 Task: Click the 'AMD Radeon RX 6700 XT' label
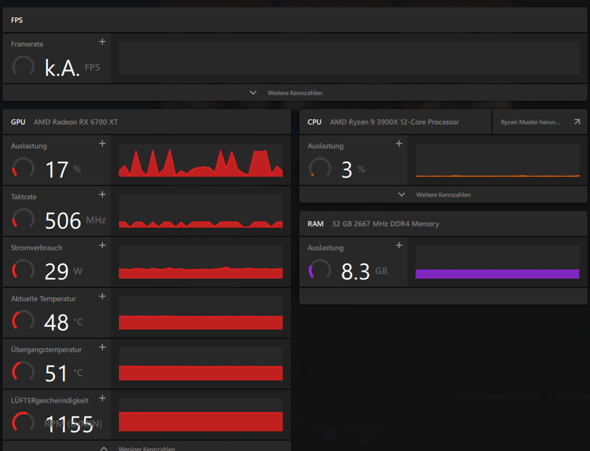76,122
